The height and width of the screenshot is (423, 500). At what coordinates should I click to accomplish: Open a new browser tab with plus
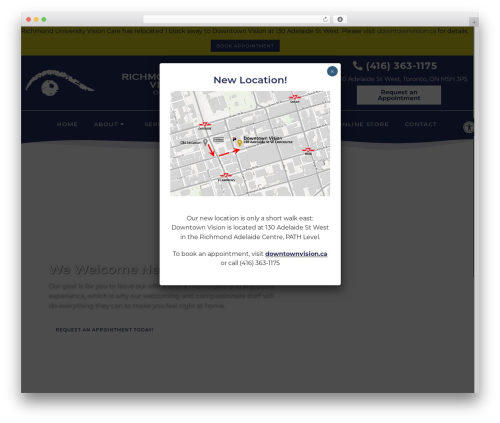pyautogui.click(x=474, y=22)
